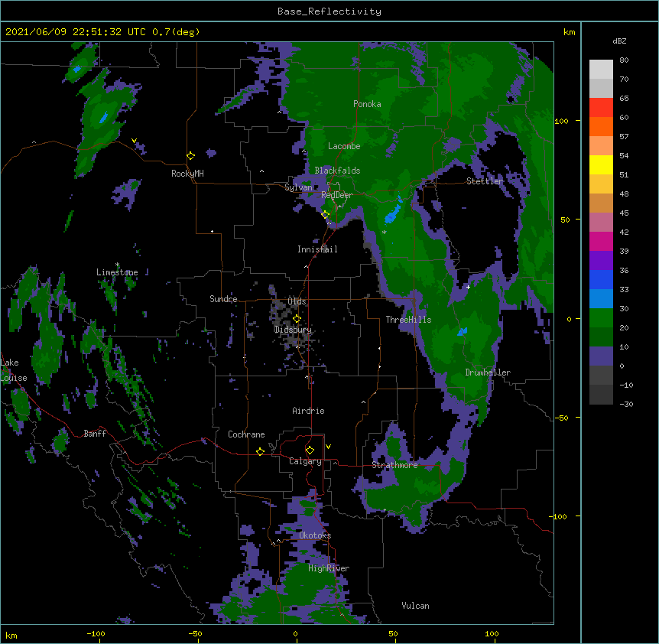659x644 pixels.
Task: Click the blue reflectivity cell near Drumheller
Action: pos(463,332)
